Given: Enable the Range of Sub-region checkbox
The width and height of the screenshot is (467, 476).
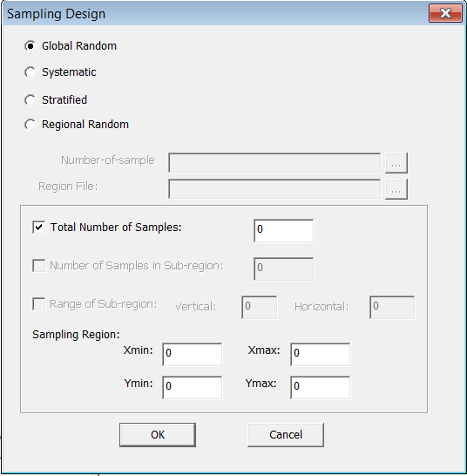Looking at the screenshot, I should pyautogui.click(x=39, y=304).
